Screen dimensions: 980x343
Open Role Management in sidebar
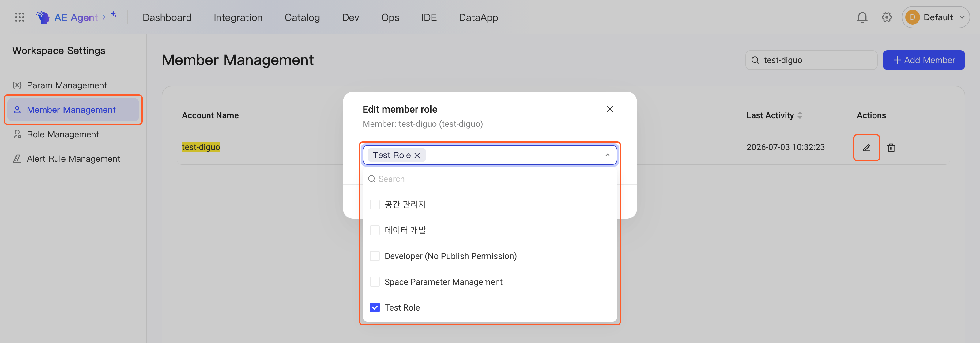click(x=73, y=134)
